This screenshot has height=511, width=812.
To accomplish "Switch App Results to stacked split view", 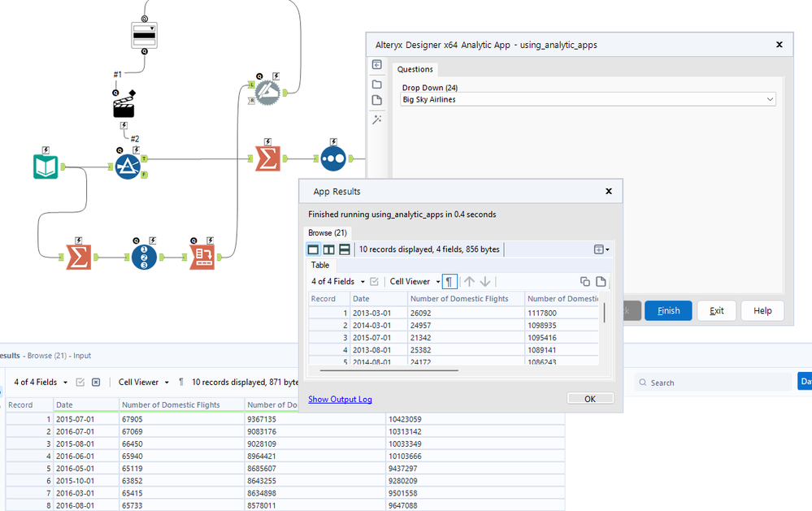I will (x=345, y=249).
